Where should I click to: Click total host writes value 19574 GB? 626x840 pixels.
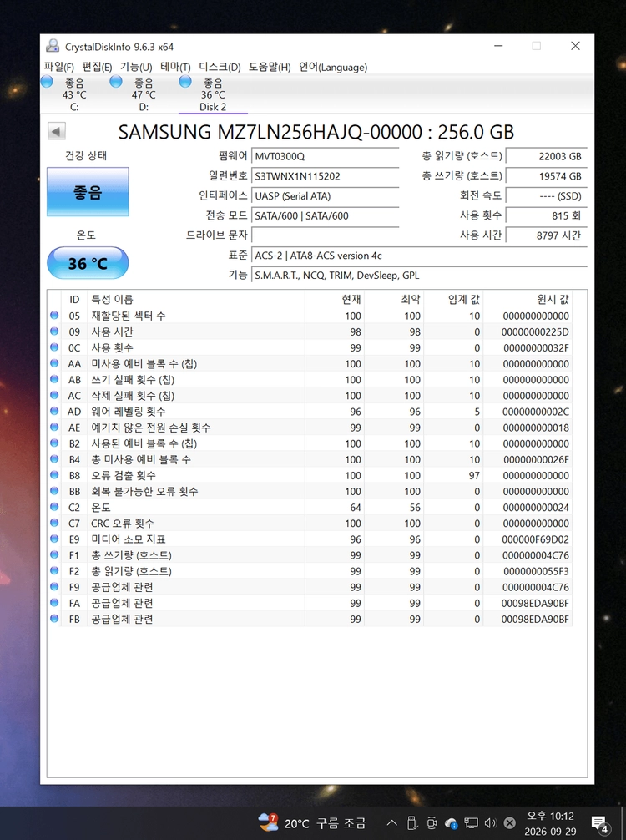click(x=547, y=176)
